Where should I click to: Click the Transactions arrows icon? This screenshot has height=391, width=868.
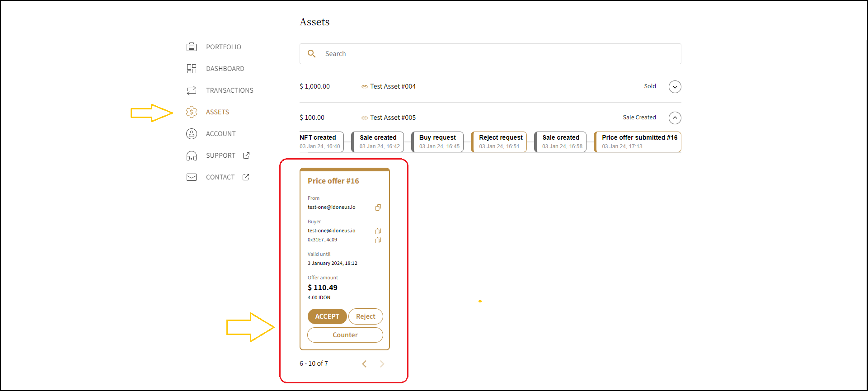click(192, 90)
